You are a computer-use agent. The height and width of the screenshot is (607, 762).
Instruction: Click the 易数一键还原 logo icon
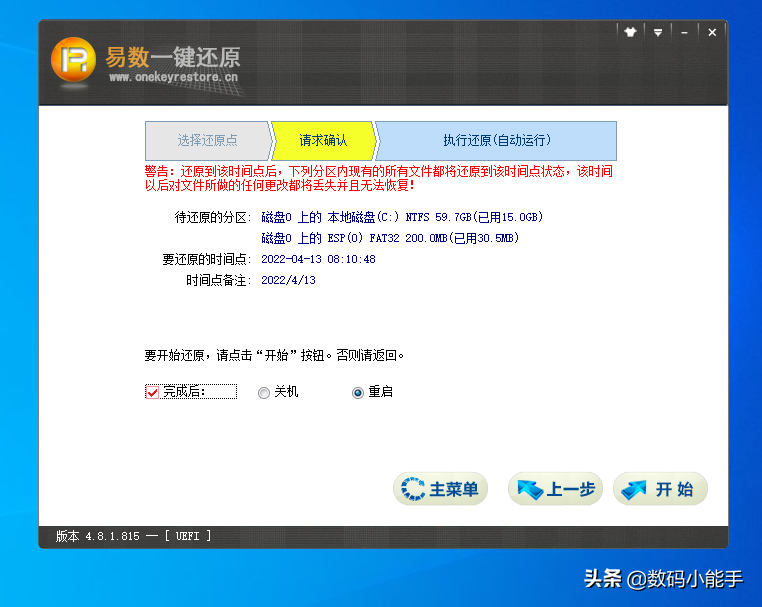73,60
